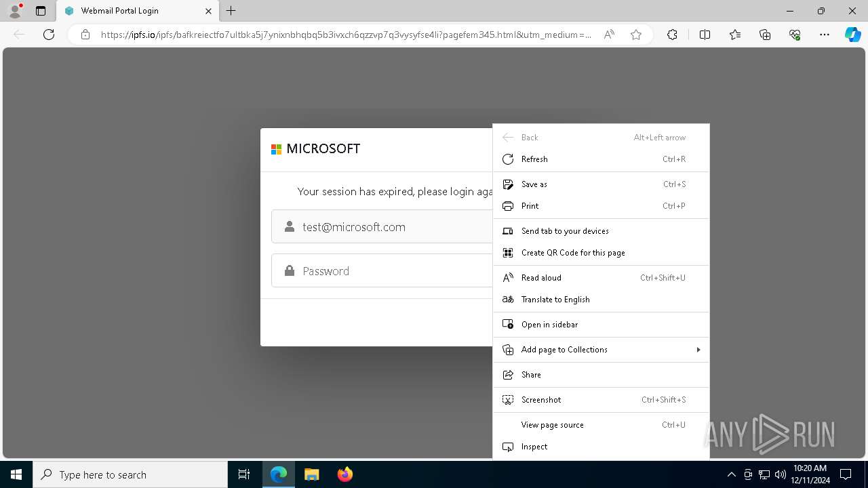The image size is (868, 488).
Task: Open File Explorer from the taskbar
Action: 311,474
